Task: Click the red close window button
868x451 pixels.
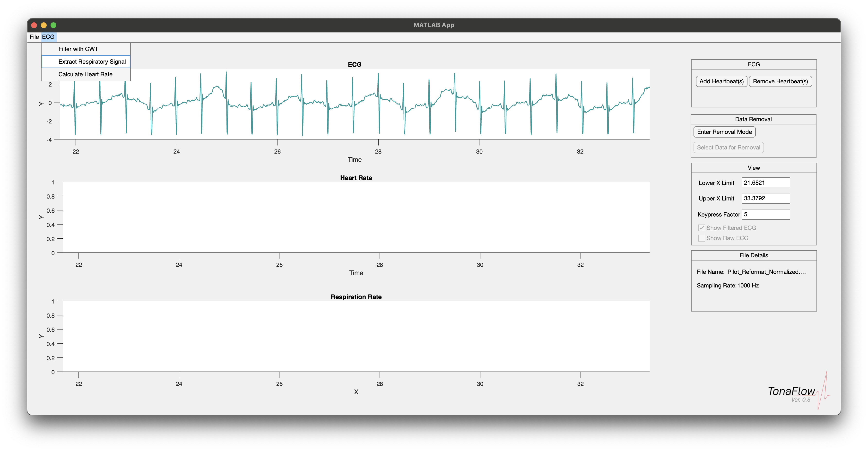Action: click(34, 25)
